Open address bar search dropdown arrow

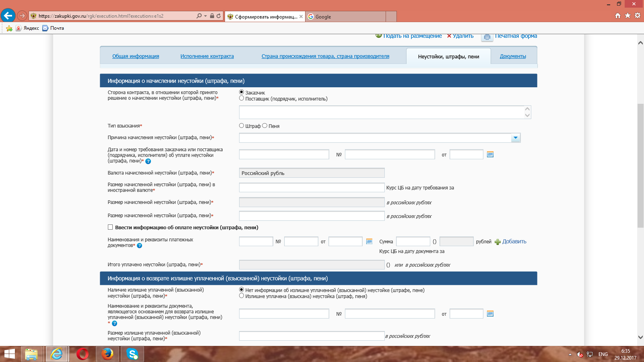coord(205,16)
